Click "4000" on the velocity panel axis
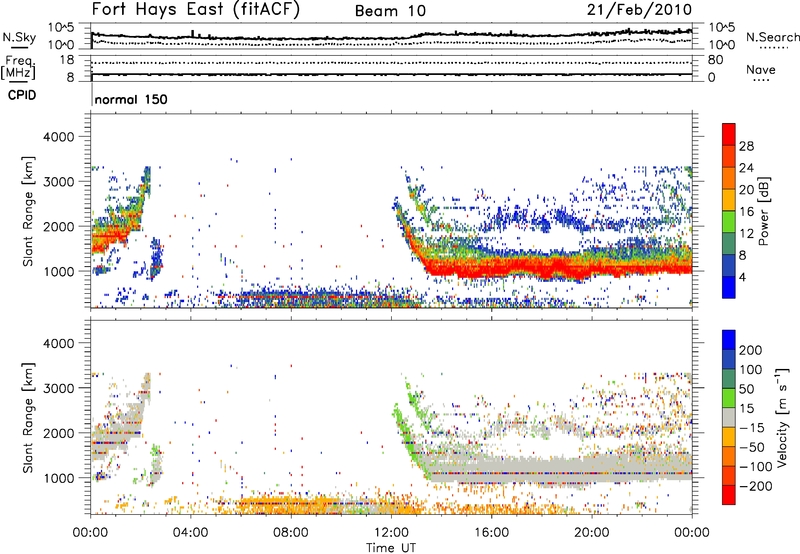Screen dimensions: 800x554 pyautogui.click(x=59, y=343)
